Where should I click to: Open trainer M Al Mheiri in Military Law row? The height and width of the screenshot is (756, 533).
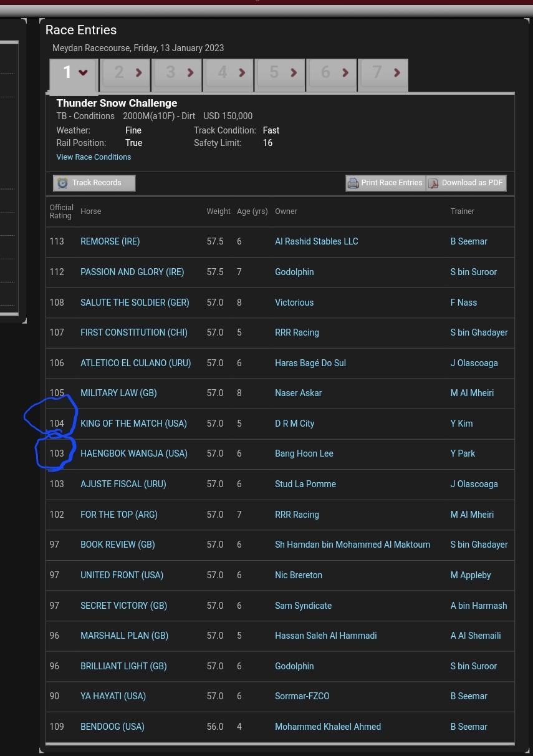coord(472,393)
